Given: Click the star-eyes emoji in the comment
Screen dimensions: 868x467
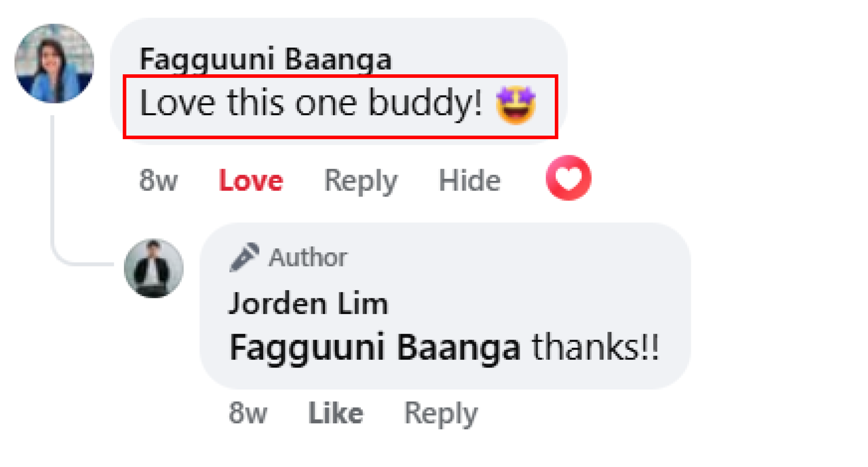Looking at the screenshot, I should coord(516,105).
